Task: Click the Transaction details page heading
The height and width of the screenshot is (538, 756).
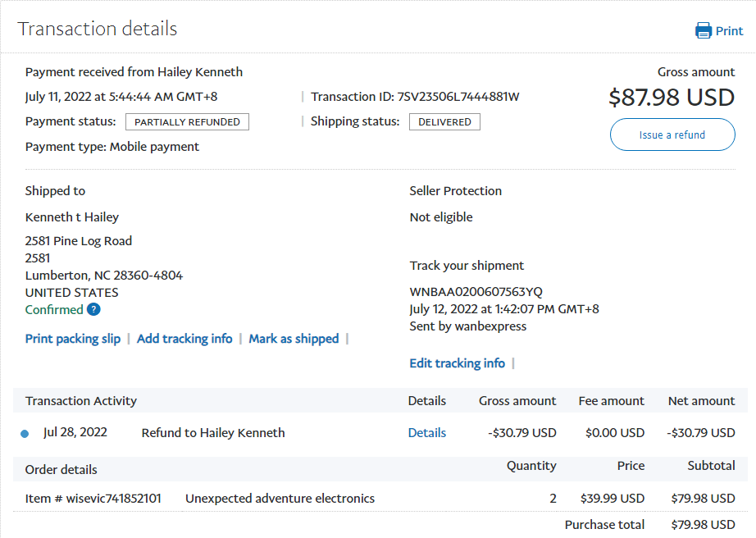Action: pyautogui.click(x=98, y=29)
